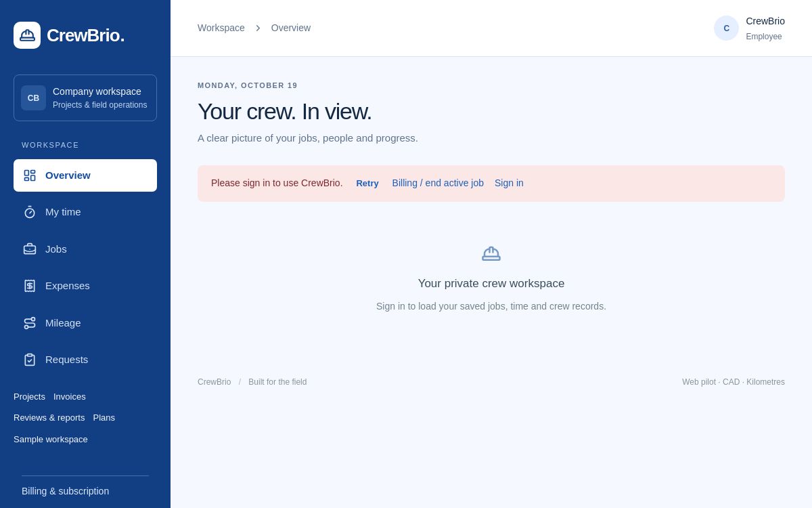Click 'Your private crew workspace' title
This screenshot has width=812, height=508.
click(491, 284)
